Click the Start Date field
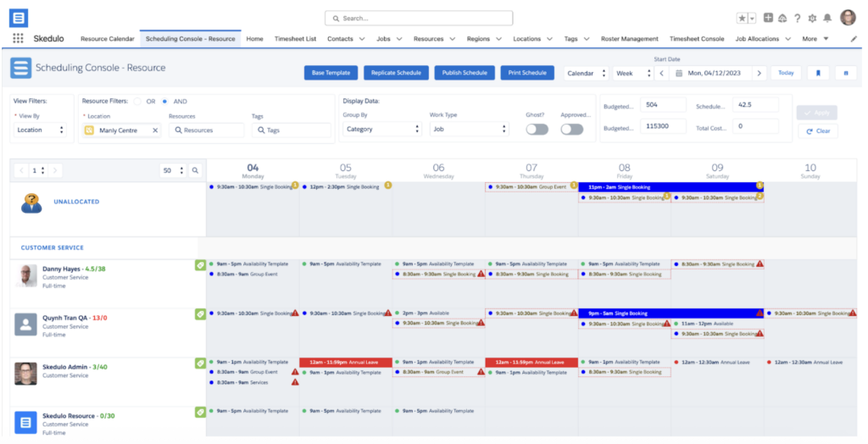 click(711, 73)
